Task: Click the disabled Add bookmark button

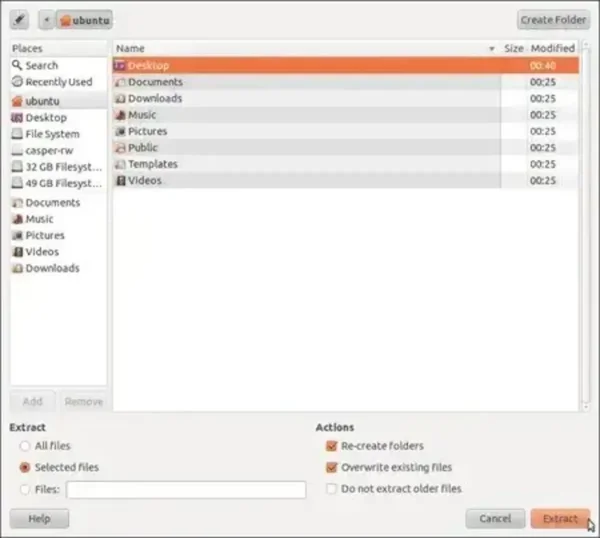Action: coord(33,401)
